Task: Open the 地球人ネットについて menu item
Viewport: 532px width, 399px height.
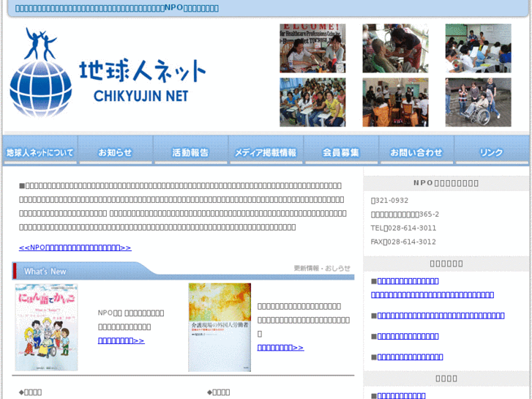Action: (x=40, y=150)
